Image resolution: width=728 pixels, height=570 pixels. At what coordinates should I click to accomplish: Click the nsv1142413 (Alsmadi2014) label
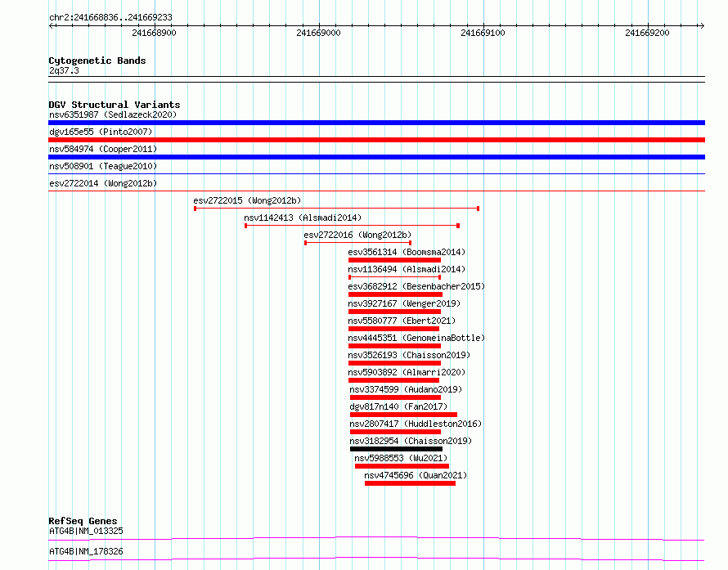303,218
